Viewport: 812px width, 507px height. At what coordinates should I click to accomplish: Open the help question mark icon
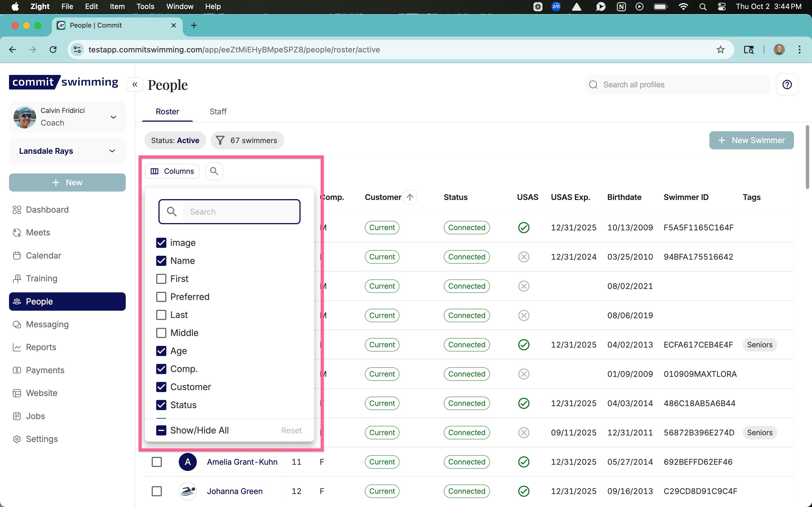[787, 84]
